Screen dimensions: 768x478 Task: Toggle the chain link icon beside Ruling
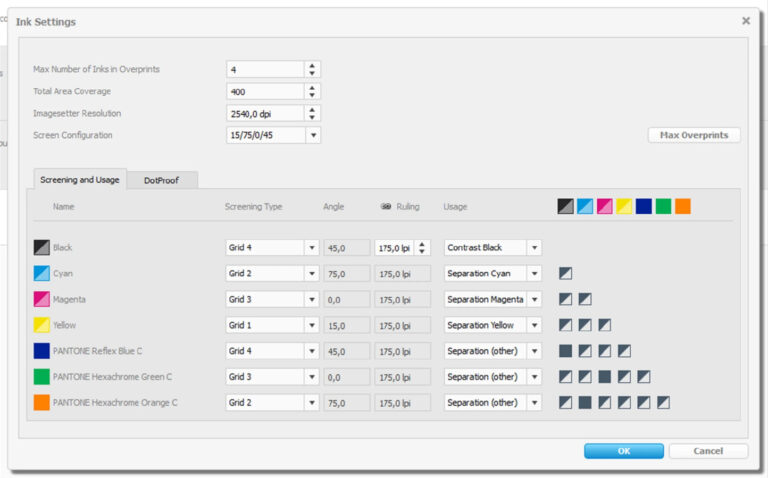385,207
